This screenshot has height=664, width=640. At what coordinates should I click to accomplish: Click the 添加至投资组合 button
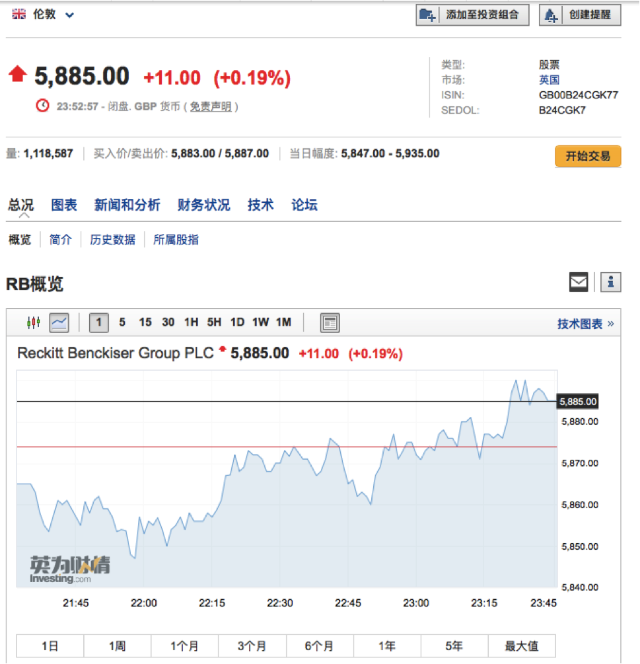click(x=472, y=15)
